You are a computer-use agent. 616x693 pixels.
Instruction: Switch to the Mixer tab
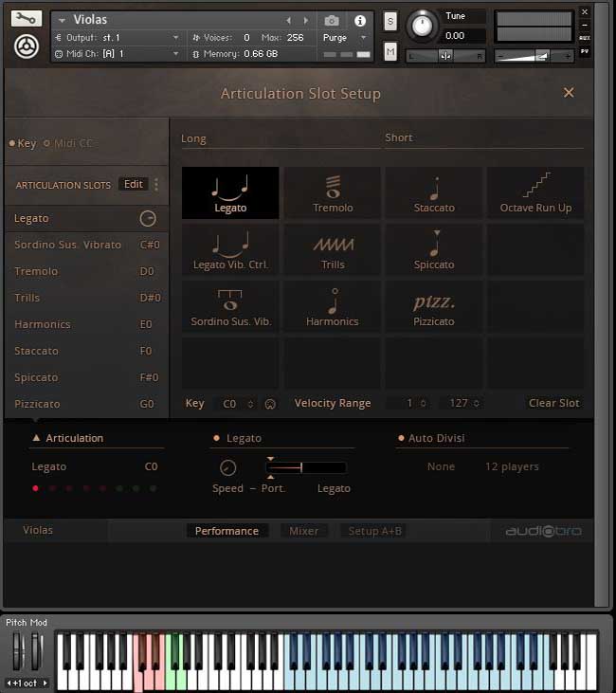(303, 531)
